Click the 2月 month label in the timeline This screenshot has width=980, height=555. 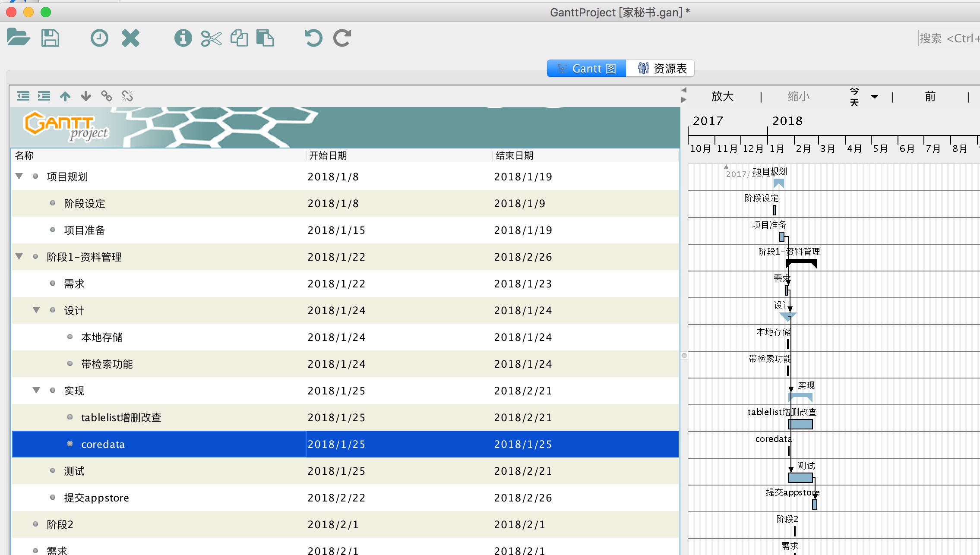coord(803,148)
